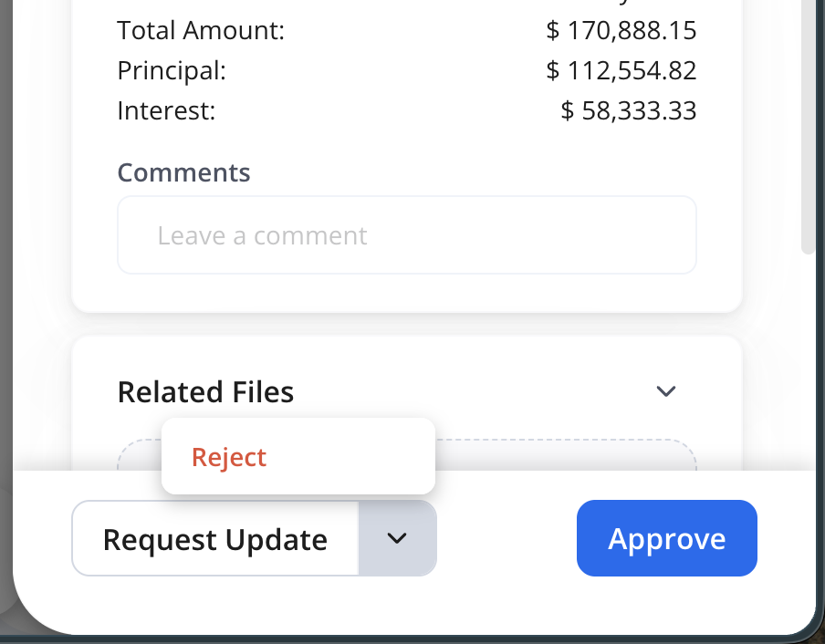Click the Related Files heading

click(x=205, y=391)
